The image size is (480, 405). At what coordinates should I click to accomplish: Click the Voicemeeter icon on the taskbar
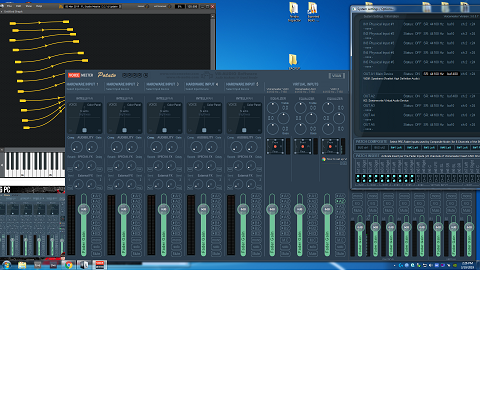pyautogui.click(x=100, y=265)
